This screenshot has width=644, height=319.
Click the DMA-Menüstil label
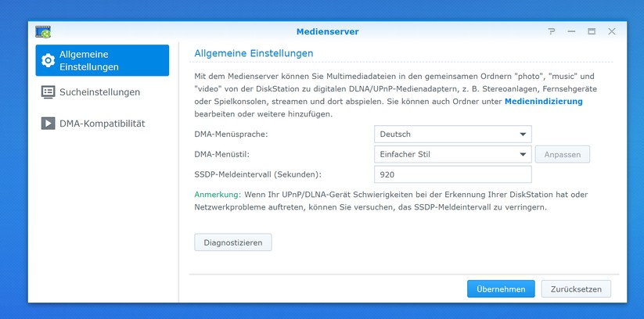[x=221, y=154]
